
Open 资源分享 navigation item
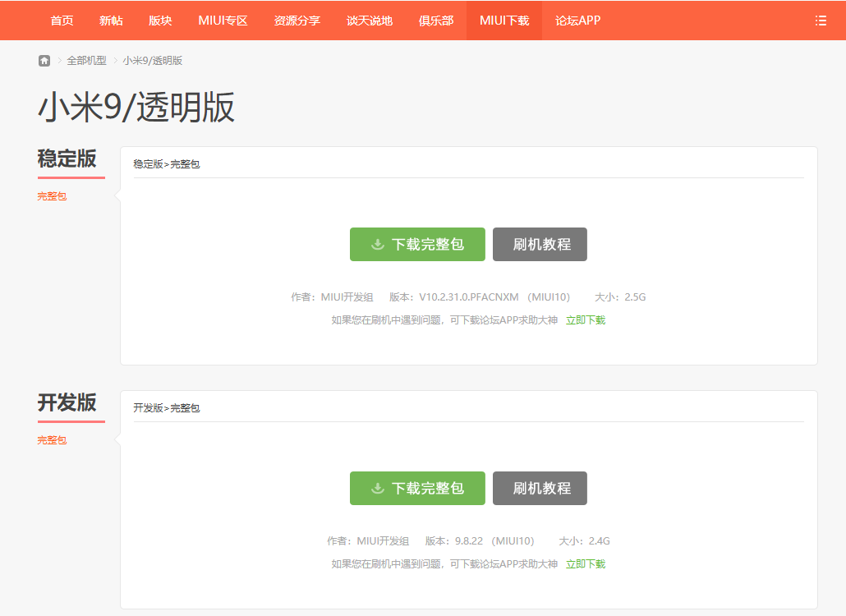pyautogui.click(x=297, y=21)
